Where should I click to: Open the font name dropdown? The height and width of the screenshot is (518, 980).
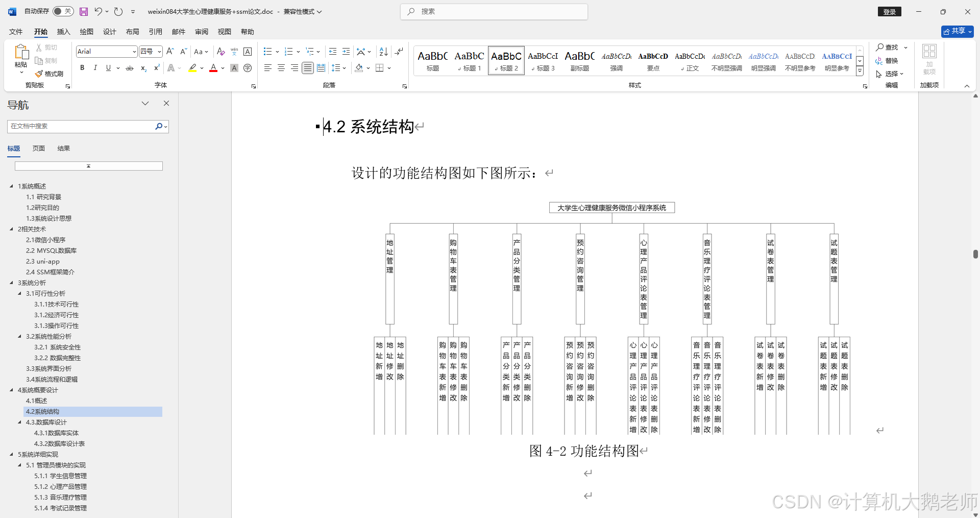134,52
